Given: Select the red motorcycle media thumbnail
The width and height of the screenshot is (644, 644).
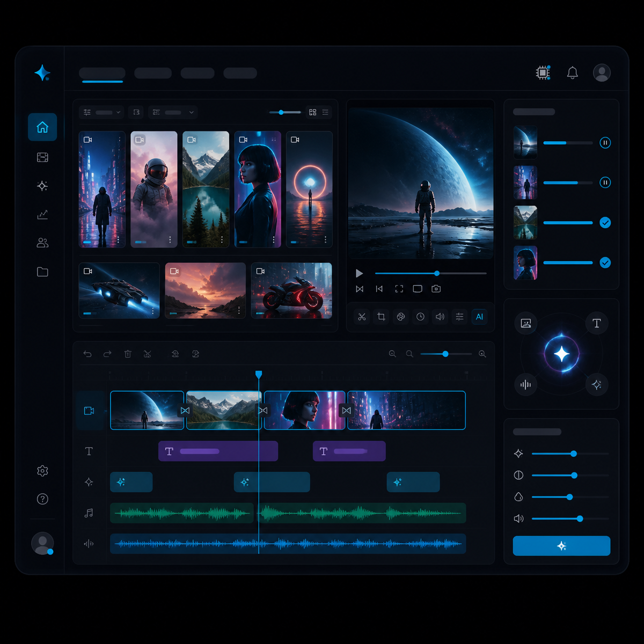Looking at the screenshot, I should (x=291, y=290).
